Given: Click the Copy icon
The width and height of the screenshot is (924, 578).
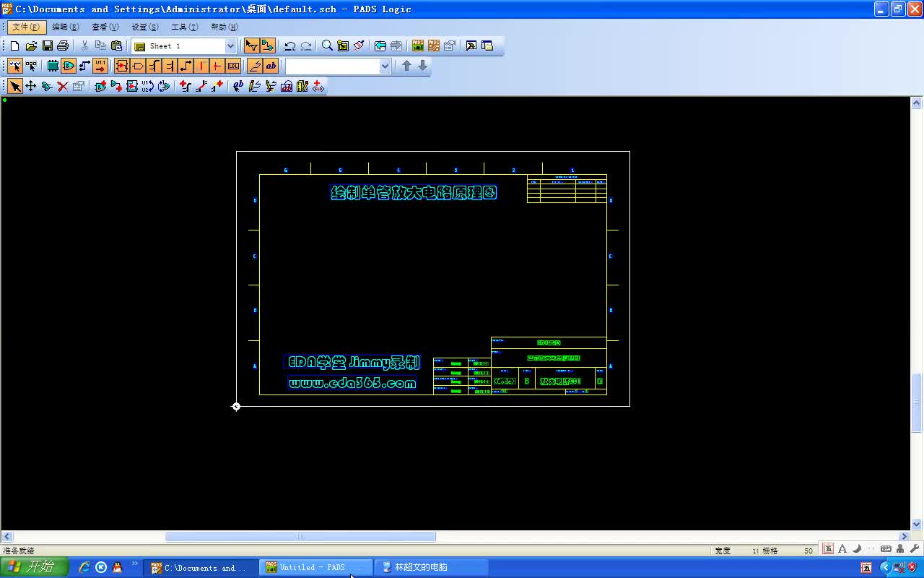Looking at the screenshot, I should click(100, 46).
